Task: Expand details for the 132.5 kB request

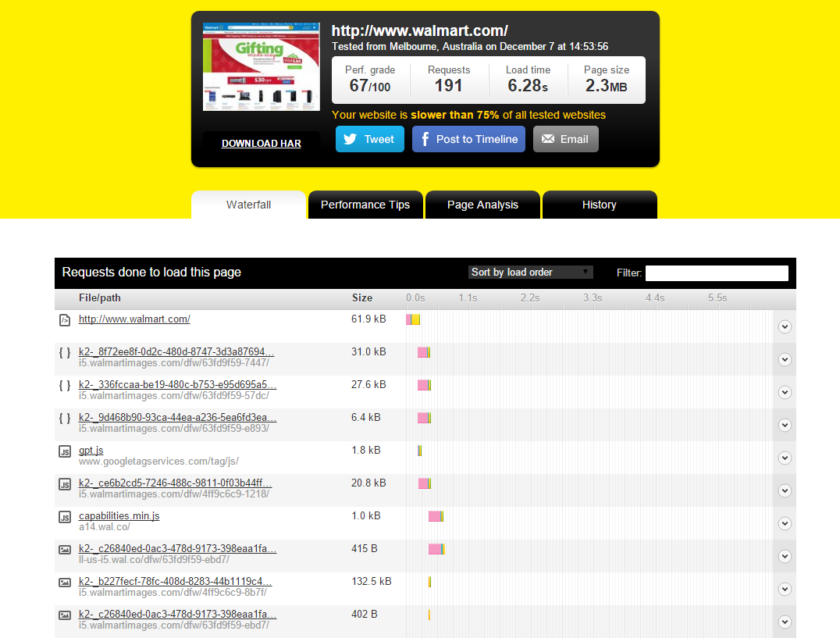Action: [785, 589]
